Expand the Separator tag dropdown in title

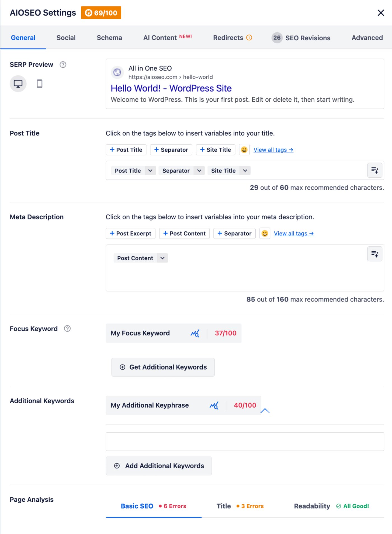tap(199, 171)
